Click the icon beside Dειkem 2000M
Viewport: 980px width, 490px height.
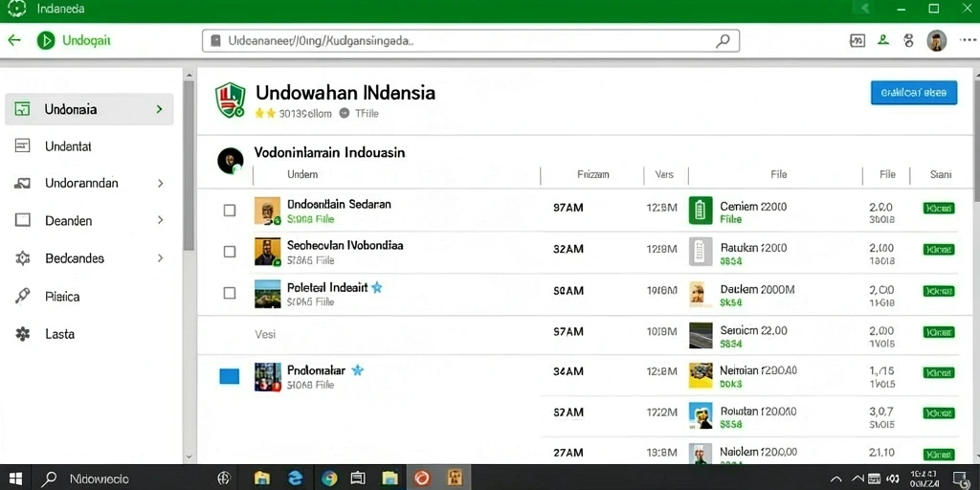699,294
